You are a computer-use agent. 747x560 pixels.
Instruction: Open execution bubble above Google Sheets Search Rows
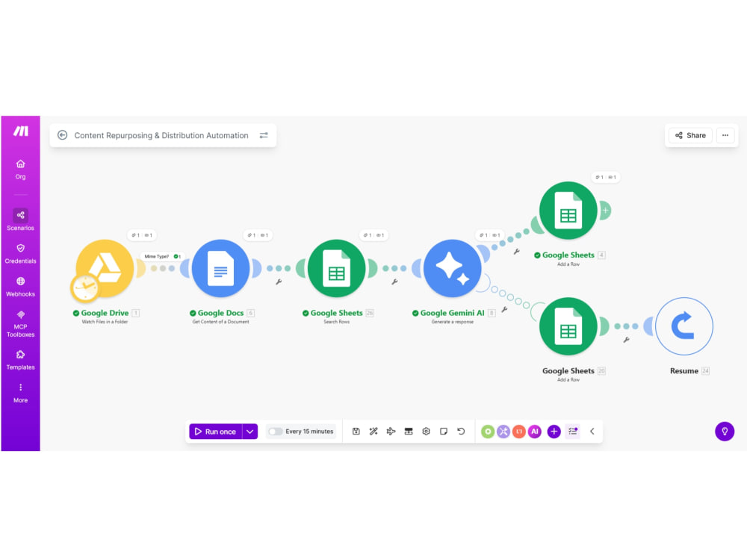click(374, 235)
